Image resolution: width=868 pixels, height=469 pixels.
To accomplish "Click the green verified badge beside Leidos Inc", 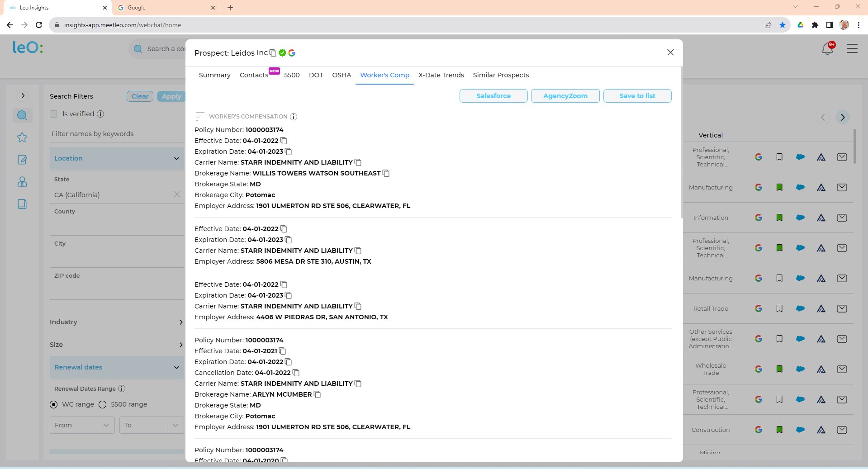I will (x=282, y=53).
